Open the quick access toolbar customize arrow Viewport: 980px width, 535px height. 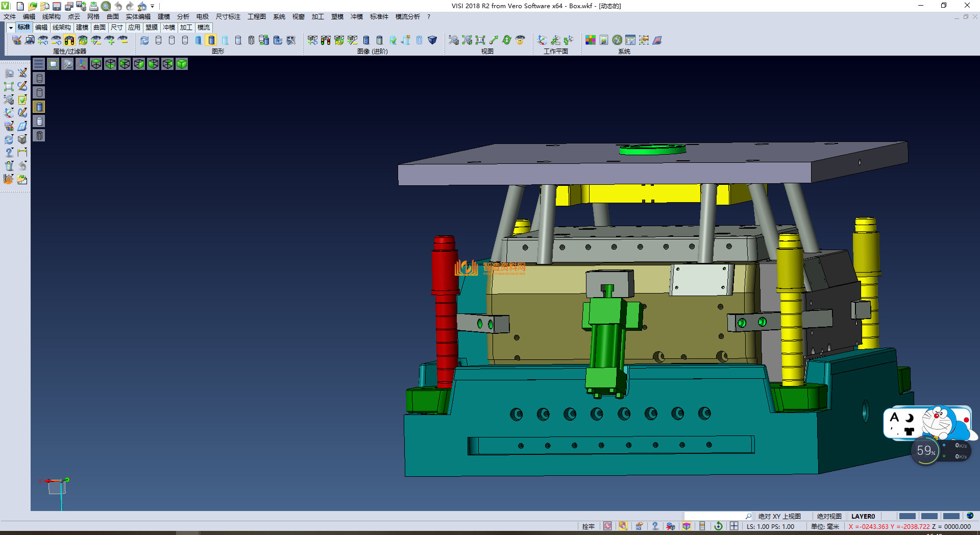click(152, 6)
